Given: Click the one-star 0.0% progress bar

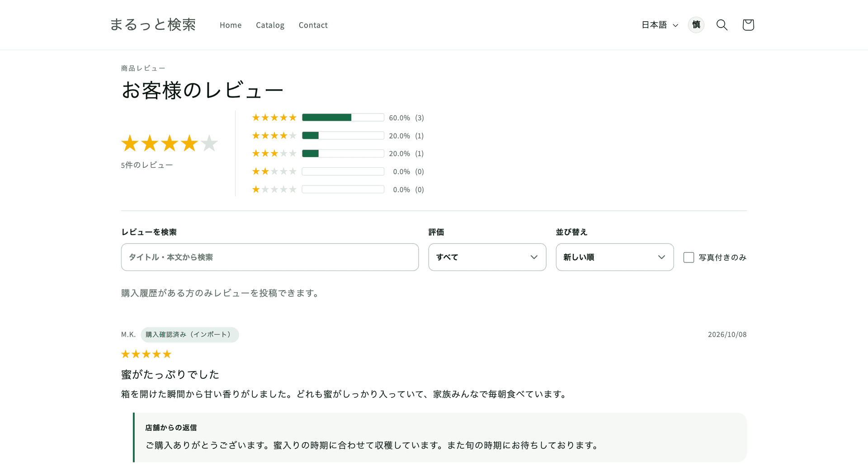Looking at the screenshot, I should click(343, 190).
